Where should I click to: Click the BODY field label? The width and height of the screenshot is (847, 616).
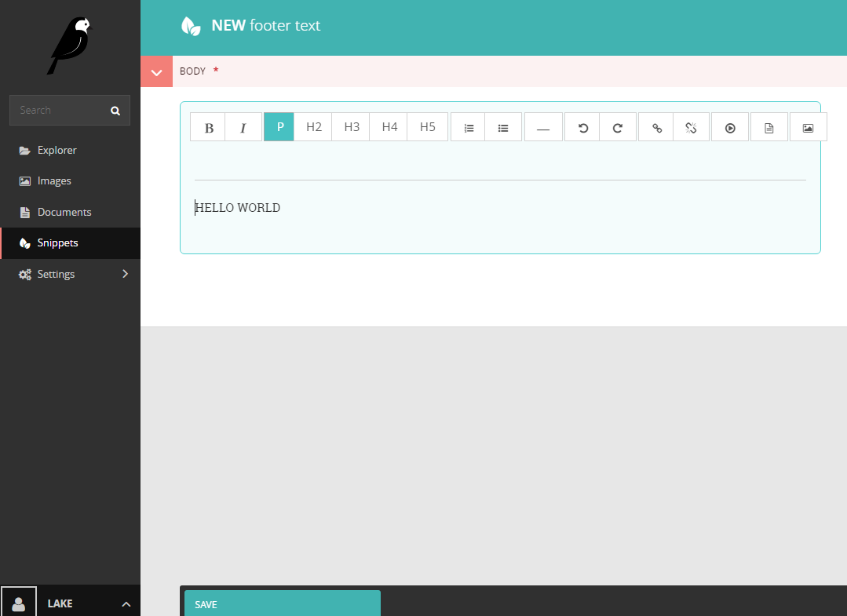click(x=192, y=71)
